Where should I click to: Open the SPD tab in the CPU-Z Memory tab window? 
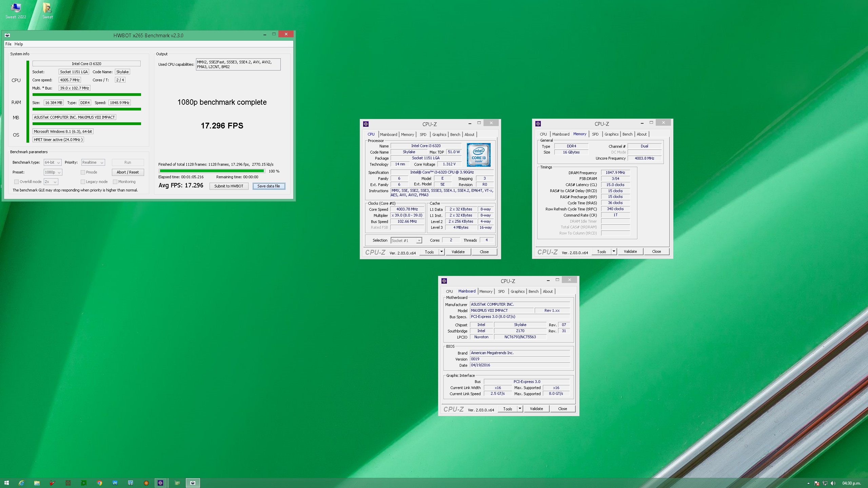click(x=595, y=134)
